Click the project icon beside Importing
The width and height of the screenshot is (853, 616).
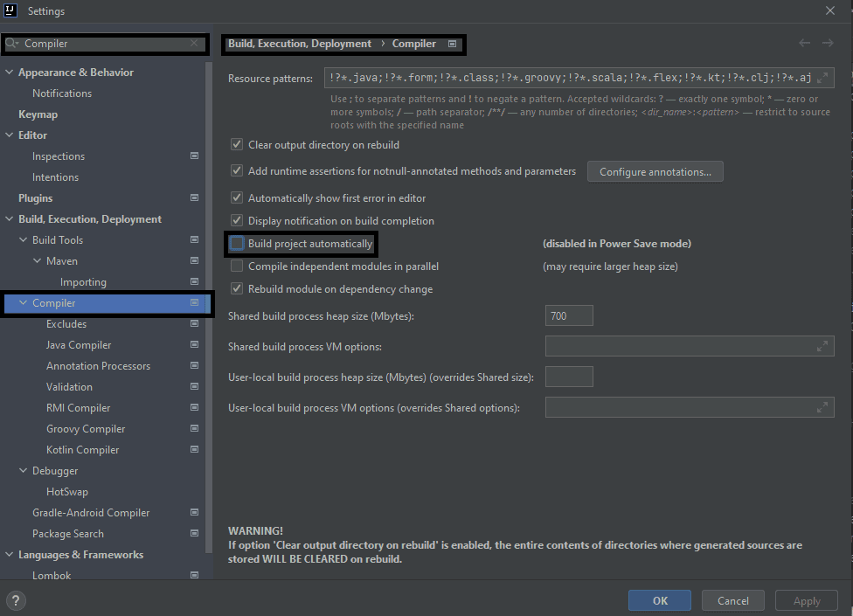tap(194, 281)
